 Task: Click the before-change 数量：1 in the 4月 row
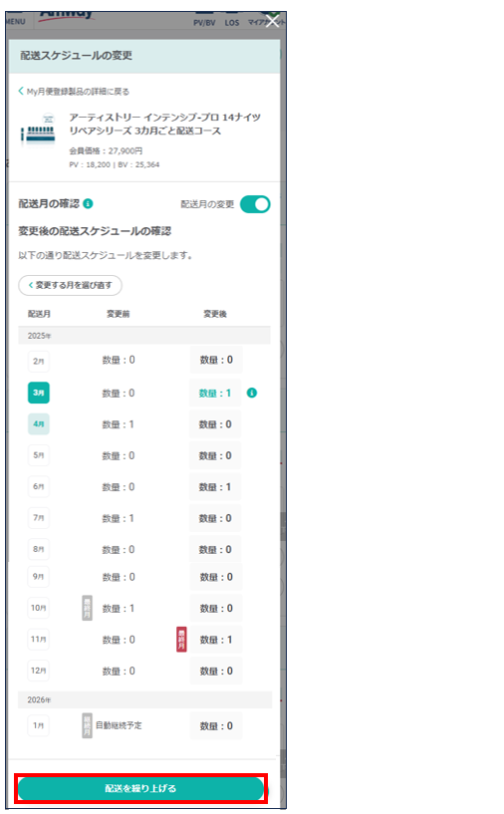pos(119,424)
